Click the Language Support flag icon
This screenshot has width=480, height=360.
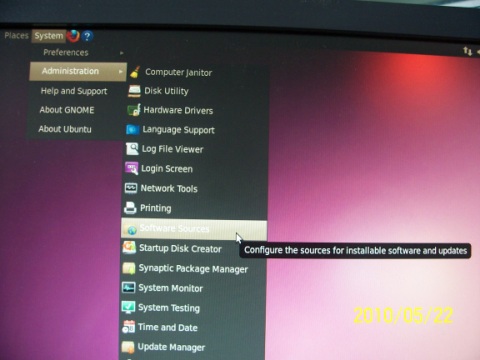pos(133,129)
